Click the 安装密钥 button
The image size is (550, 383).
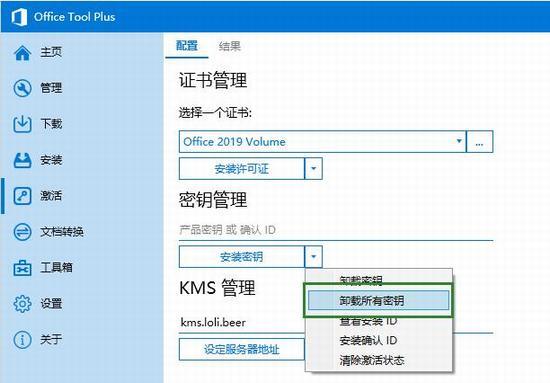242,257
